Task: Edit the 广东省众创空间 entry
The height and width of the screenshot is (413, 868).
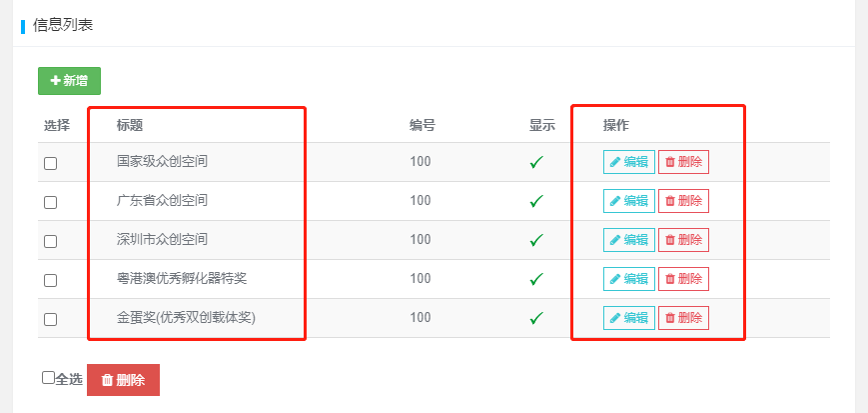Action: point(628,201)
